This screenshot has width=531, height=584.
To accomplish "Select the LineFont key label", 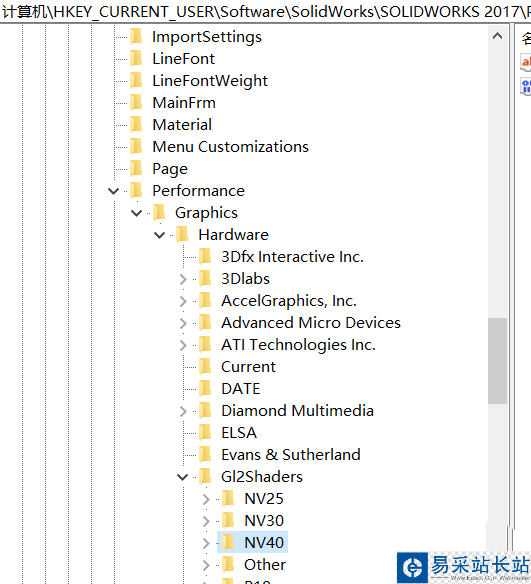I will [x=184, y=58].
